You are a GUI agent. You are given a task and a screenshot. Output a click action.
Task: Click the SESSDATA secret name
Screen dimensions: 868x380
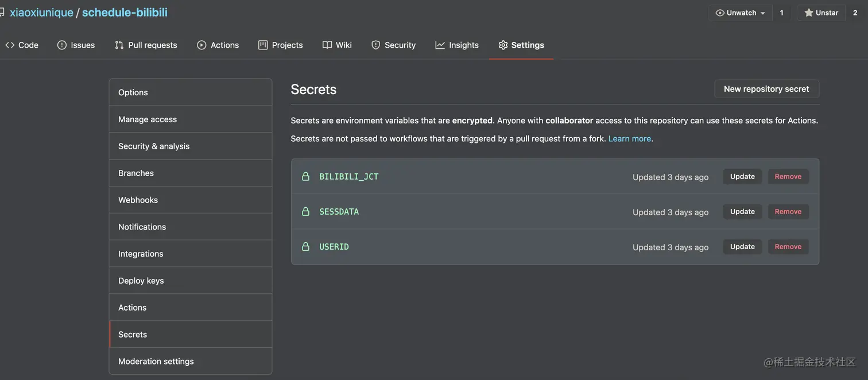pyautogui.click(x=339, y=211)
